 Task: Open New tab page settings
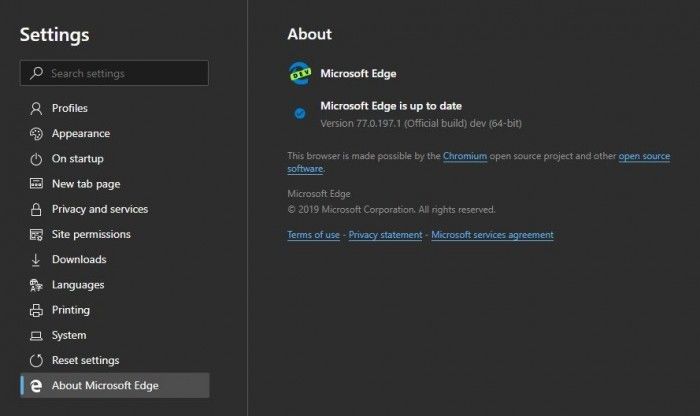coord(115,184)
